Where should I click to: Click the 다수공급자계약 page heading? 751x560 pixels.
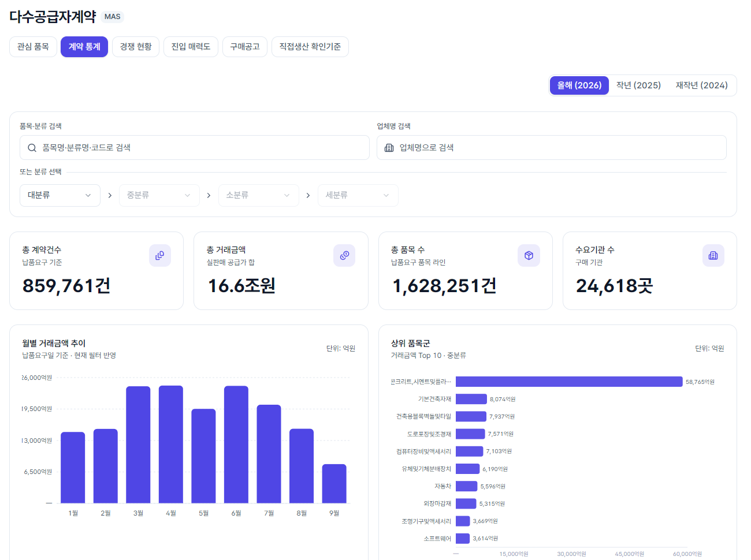tap(53, 17)
